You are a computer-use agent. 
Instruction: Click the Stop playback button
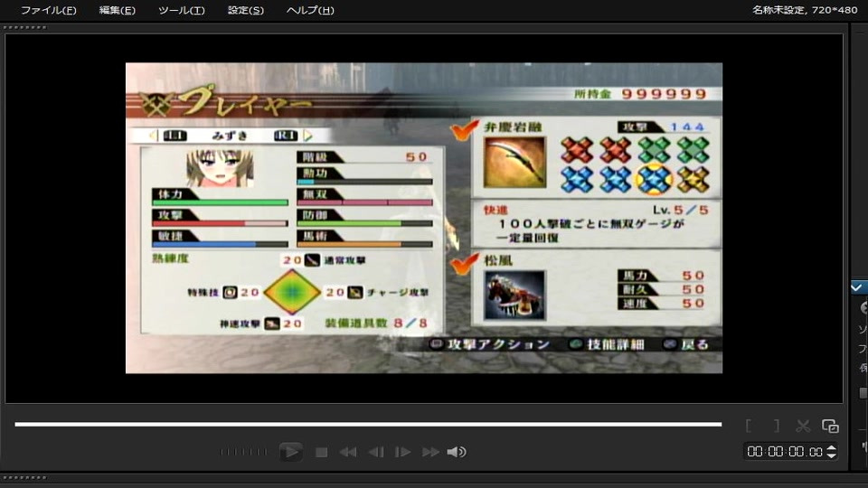click(x=321, y=453)
